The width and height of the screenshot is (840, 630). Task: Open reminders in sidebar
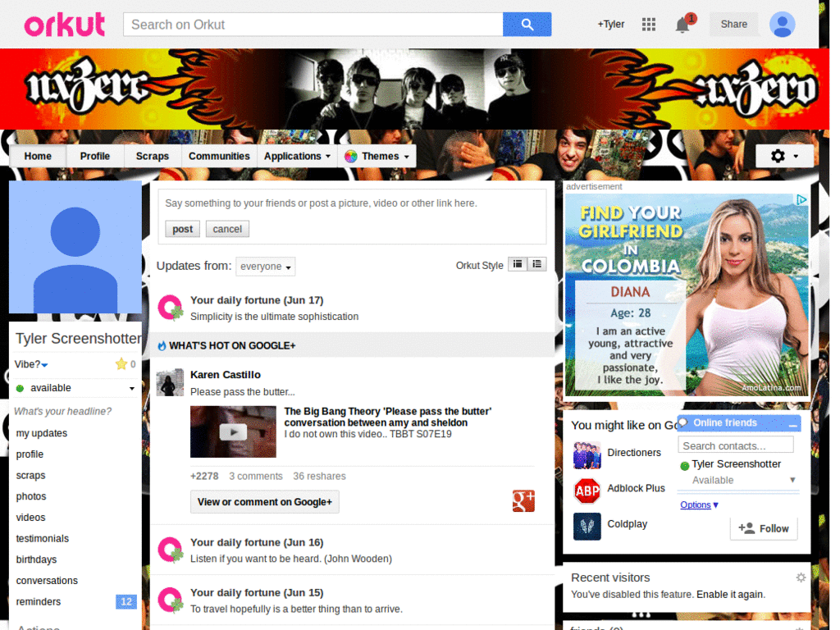tap(39, 602)
